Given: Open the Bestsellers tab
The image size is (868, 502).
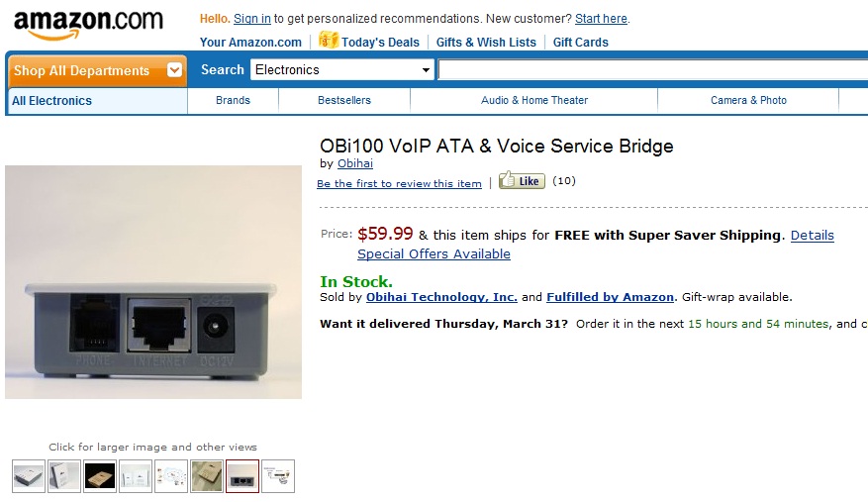Looking at the screenshot, I should tap(344, 100).
